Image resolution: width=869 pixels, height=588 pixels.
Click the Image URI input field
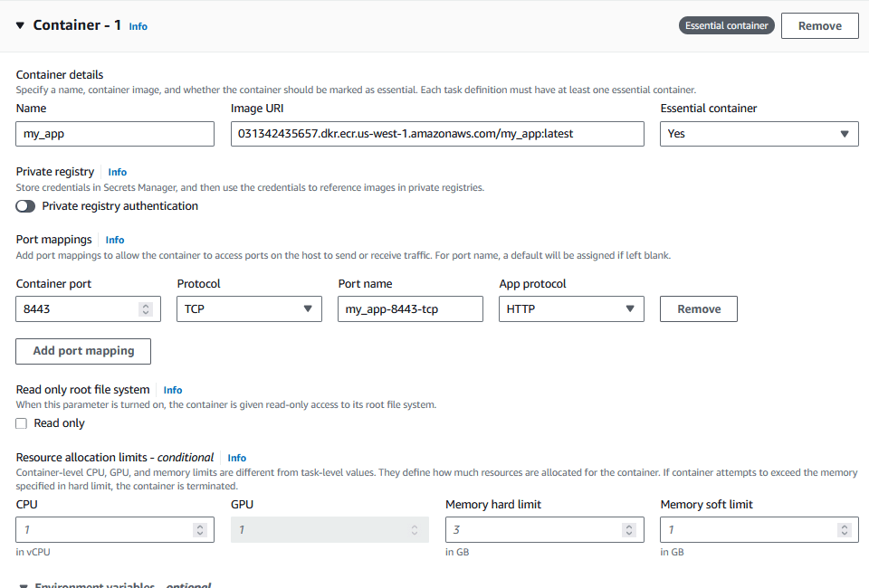[x=437, y=134]
